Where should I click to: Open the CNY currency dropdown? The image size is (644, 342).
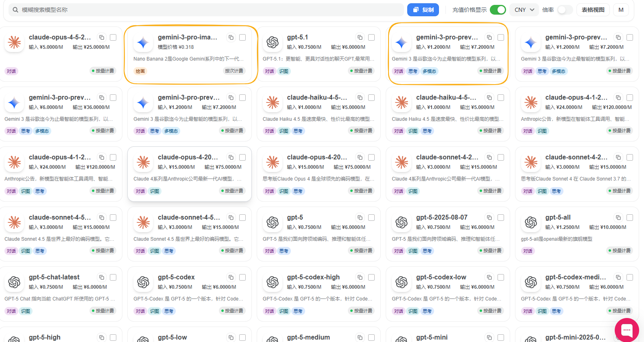click(x=524, y=10)
